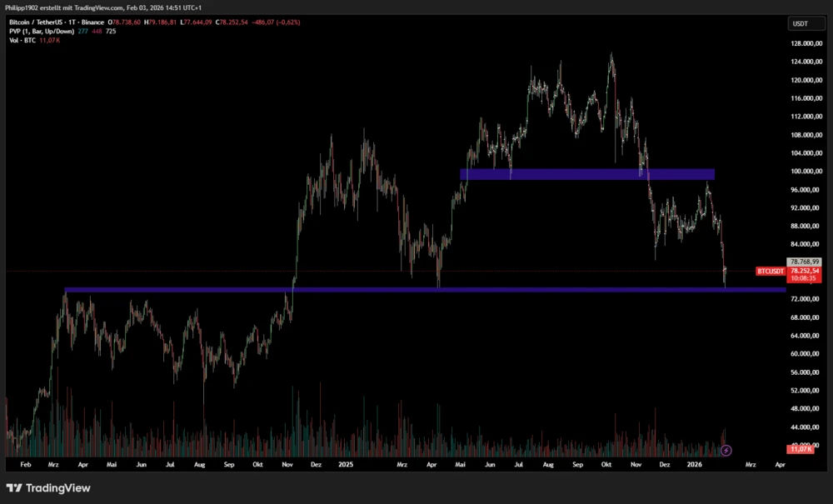Select the lower purple support zone rectangle

point(416,290)
